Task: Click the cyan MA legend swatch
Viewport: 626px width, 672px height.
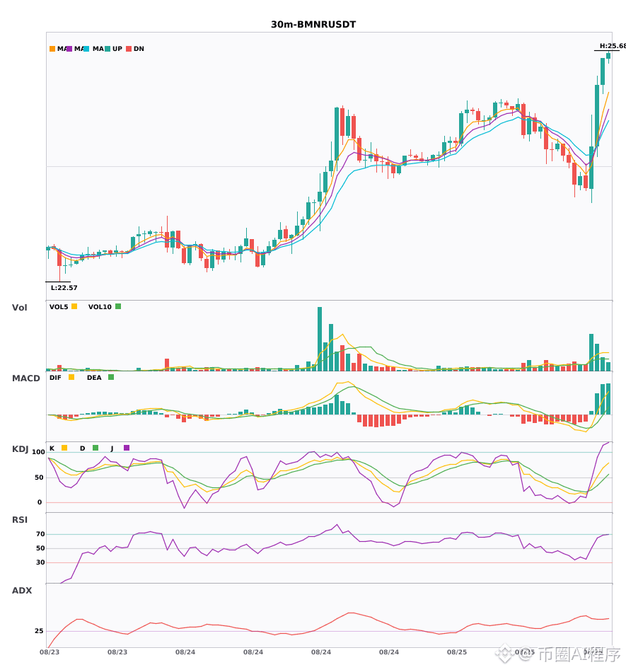Action: tap(86, 49)
